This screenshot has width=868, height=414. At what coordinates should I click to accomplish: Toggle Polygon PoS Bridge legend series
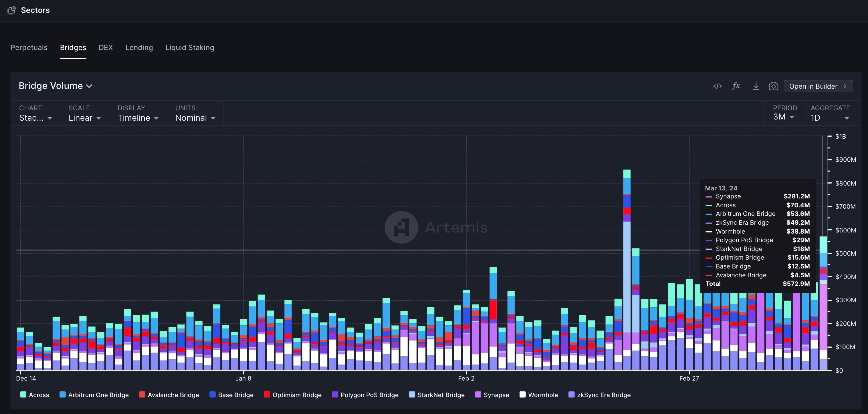[365, 395]
